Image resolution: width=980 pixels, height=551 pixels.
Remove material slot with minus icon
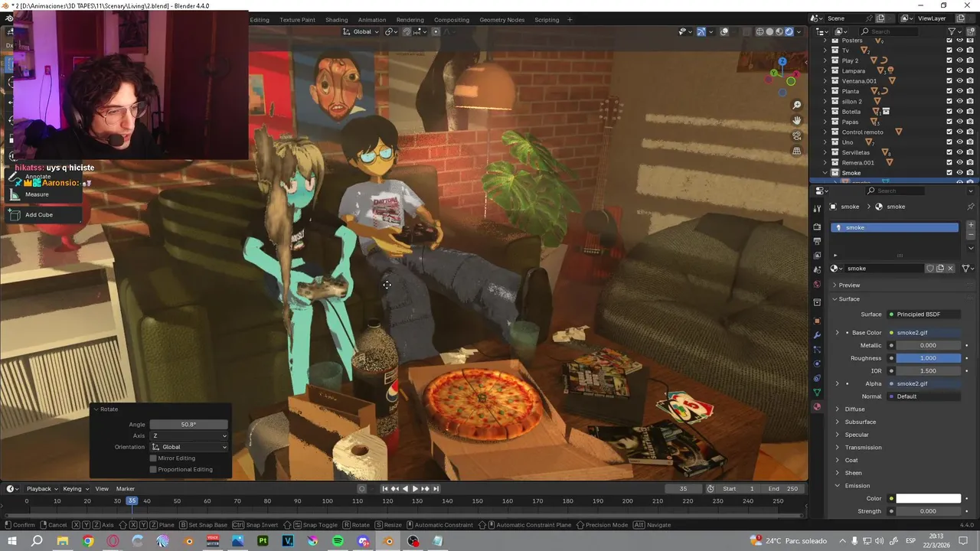coord(971,235)
